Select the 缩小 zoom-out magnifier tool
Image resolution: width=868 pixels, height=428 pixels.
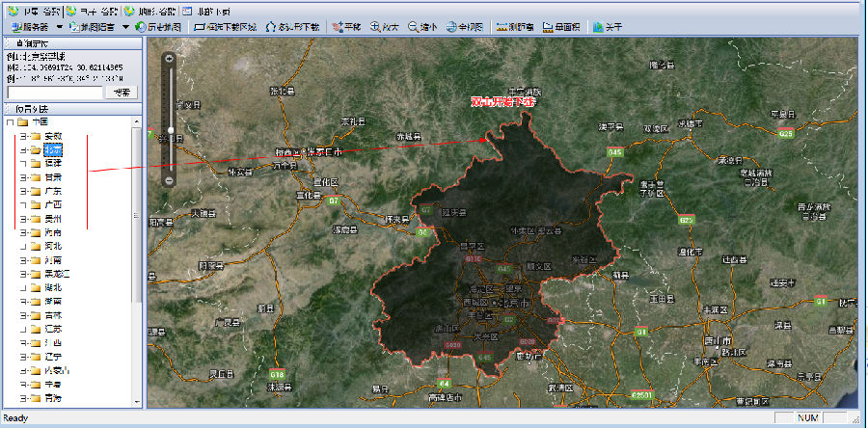[423, 26]
